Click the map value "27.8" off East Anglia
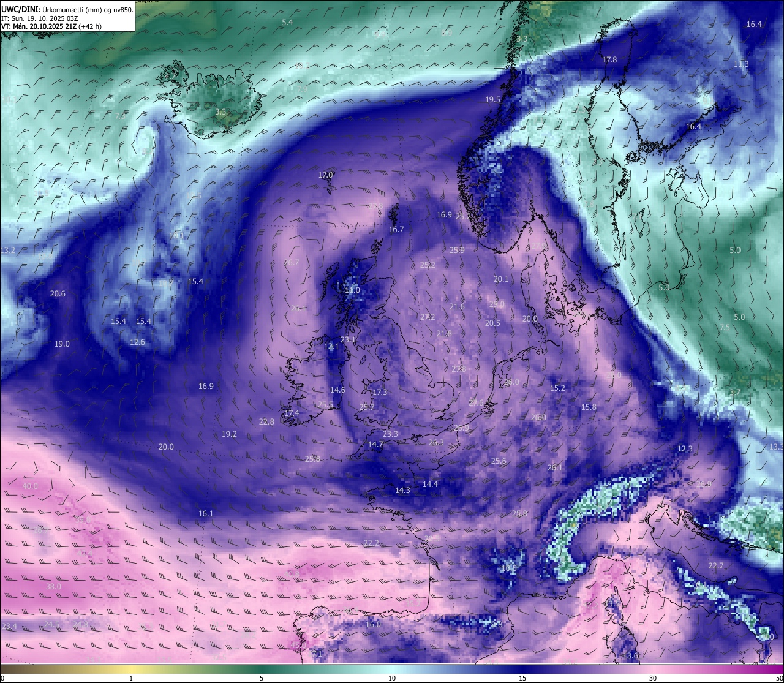The width and height of the screenshot is (784, 683). pos(458,369)
